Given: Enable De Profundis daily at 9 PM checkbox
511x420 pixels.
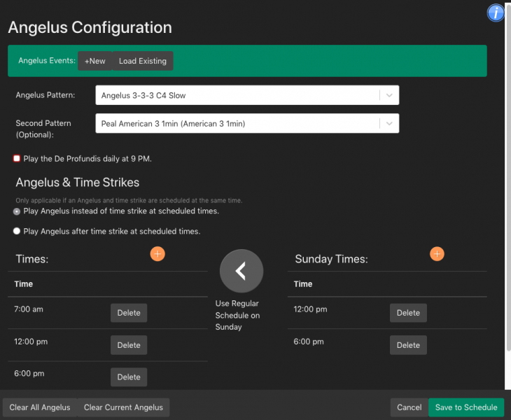Looking at the screenshot, I should pos(17,159).
